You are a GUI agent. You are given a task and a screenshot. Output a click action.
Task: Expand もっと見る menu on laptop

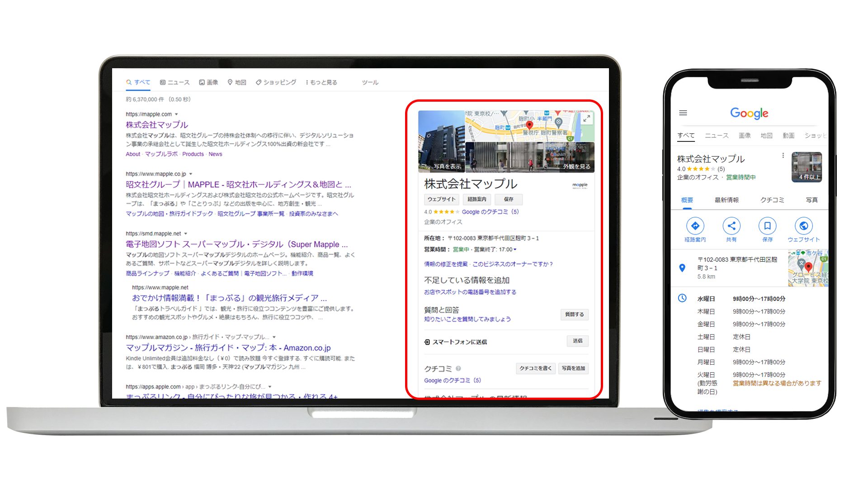pyautogui.click(x=321, y=82)
